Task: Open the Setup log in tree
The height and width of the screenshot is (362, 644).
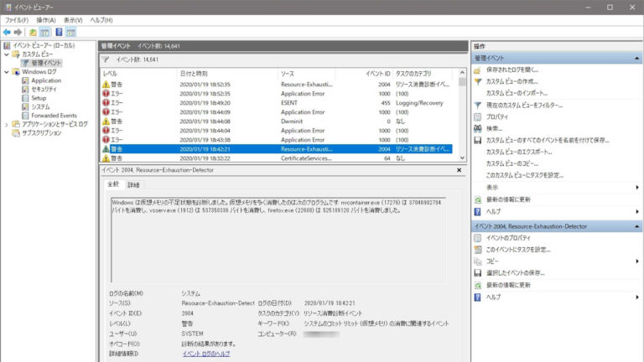Action: pos(39,98)
